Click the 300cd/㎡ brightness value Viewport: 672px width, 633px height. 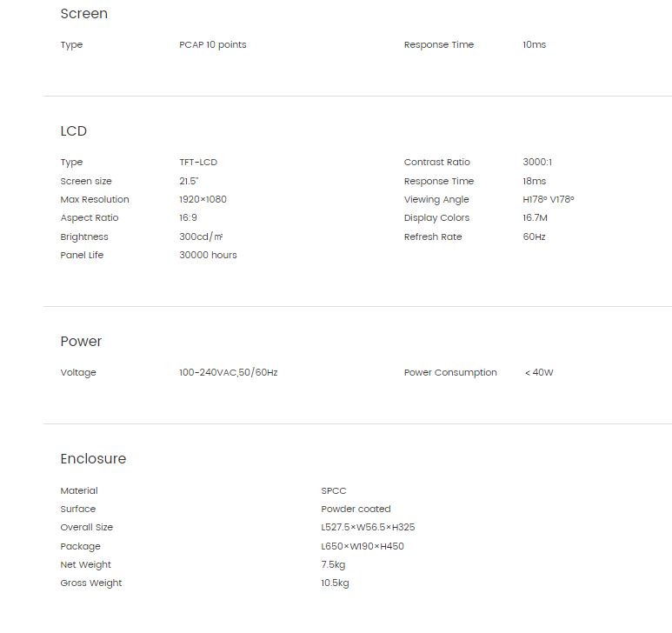pyautogui.click(x=201, y=237)
